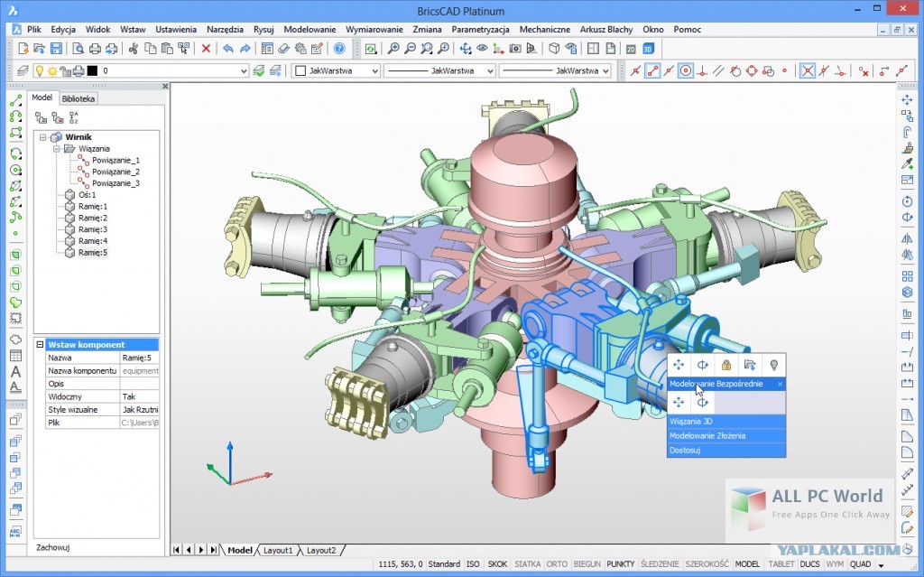Open the Arkusz Blachy menu
The height and width of the screenshot is (577, 924).
tap(606, 29)
